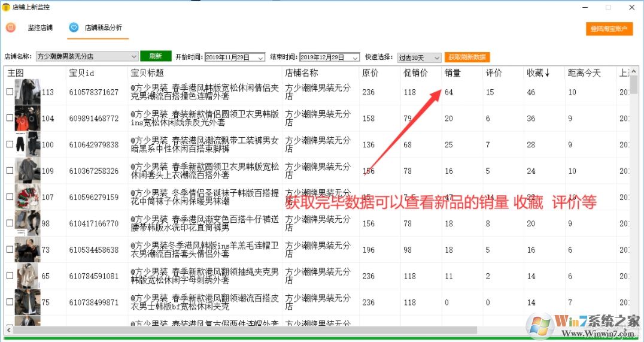Click product thumbnail for item 113
644x342 pixels.
pyautogui.click(x=28, y=92)
